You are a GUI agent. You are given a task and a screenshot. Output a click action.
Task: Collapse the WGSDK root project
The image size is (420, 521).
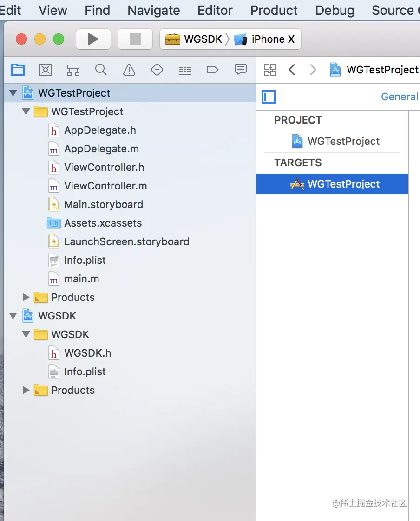tap(13, 316)
